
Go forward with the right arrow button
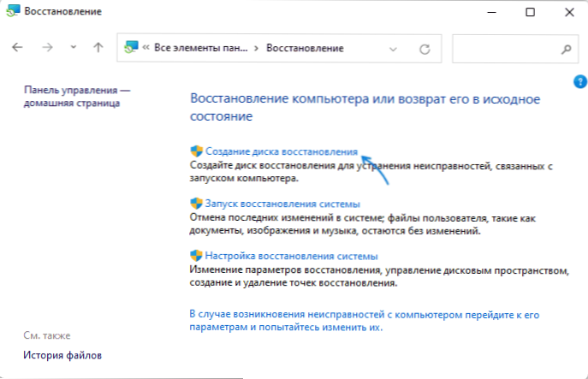click(47, 47)
